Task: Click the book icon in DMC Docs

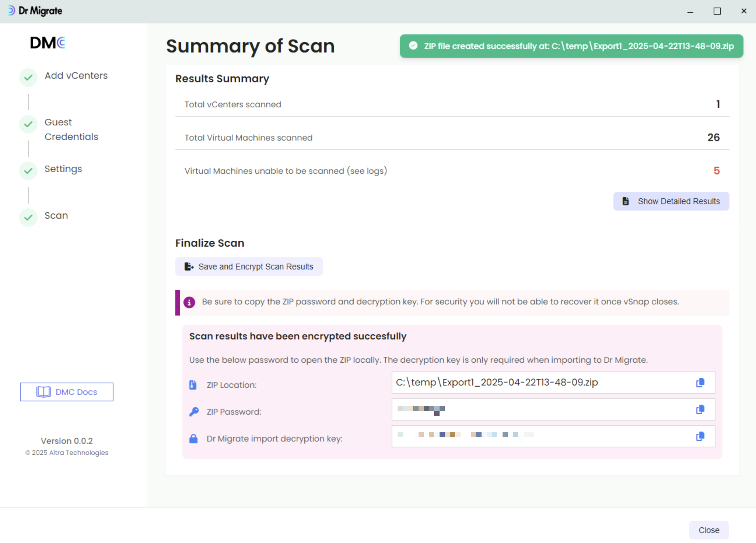Action: 44,392
